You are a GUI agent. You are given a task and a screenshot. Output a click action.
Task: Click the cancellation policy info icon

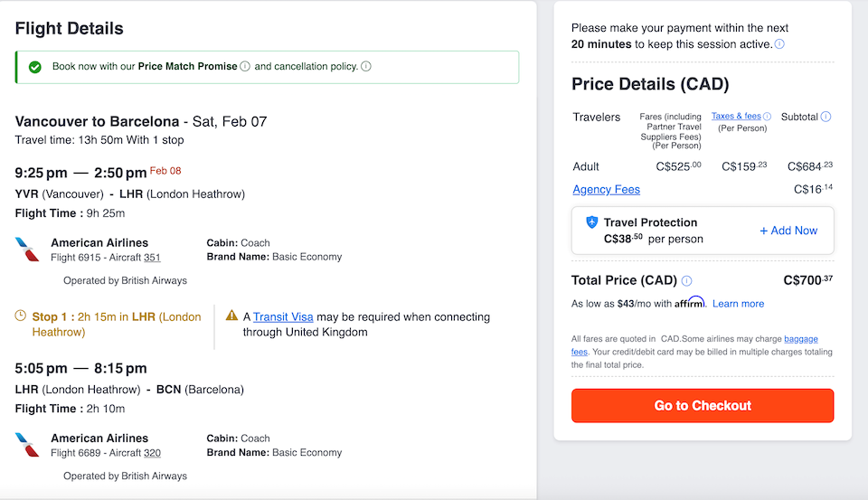click(x=366, y=66)
